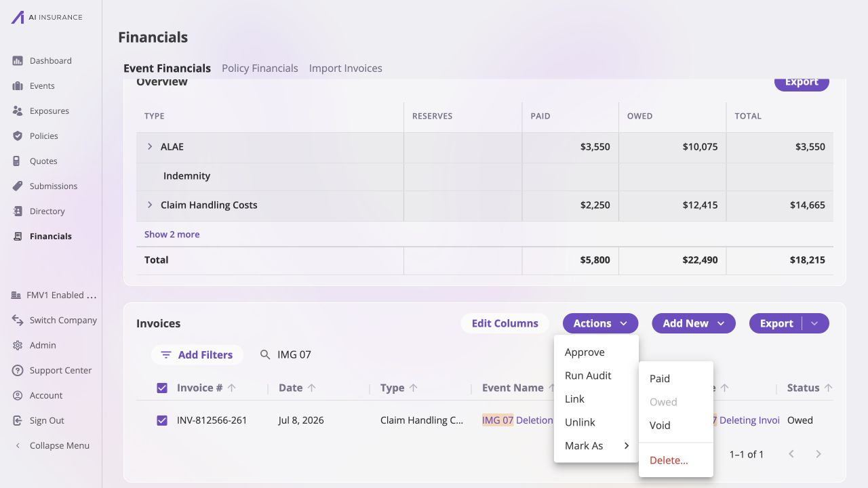Click the Indemnity row label
The height and width of the screenshot is (488, 868).
(186, 176)
